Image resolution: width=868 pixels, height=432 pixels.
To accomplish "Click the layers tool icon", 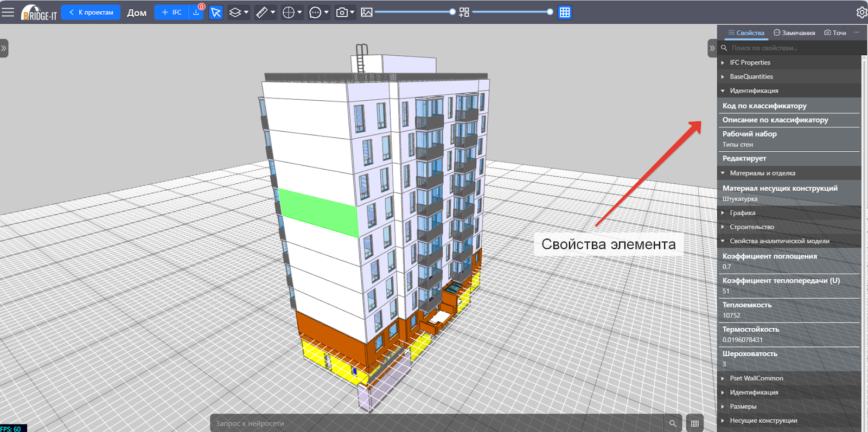I will pyautogui.click(x=235, y=12).
